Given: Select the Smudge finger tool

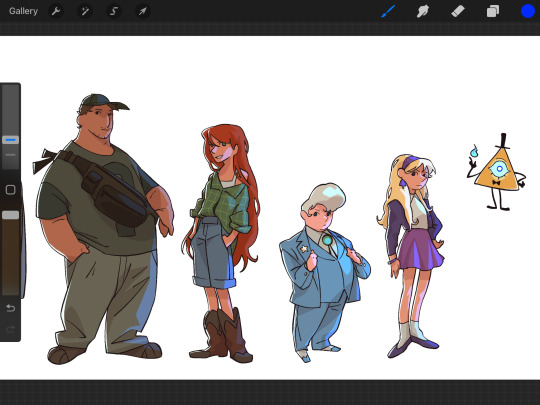Looking at the screenshot, I should (x=423, y=11).
